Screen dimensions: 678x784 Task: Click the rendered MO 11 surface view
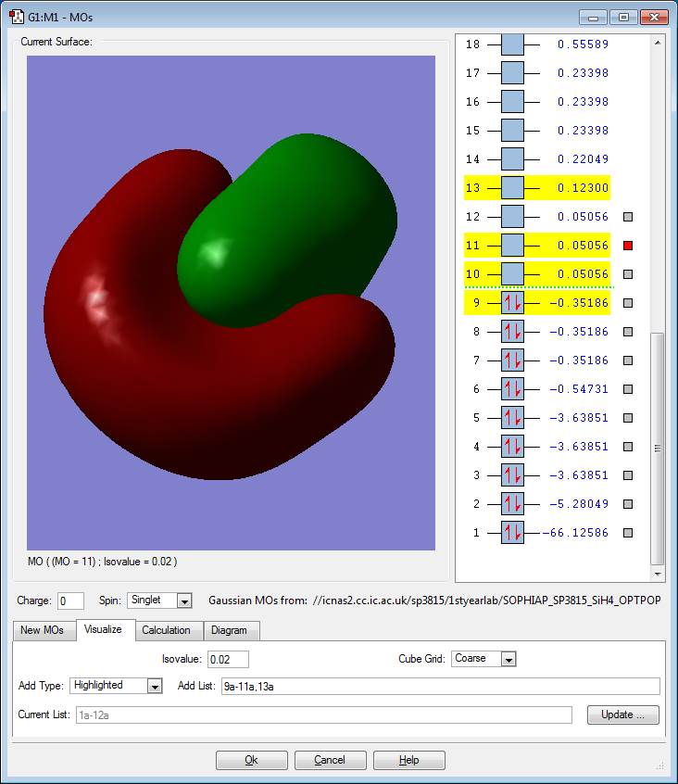(231, 303)
